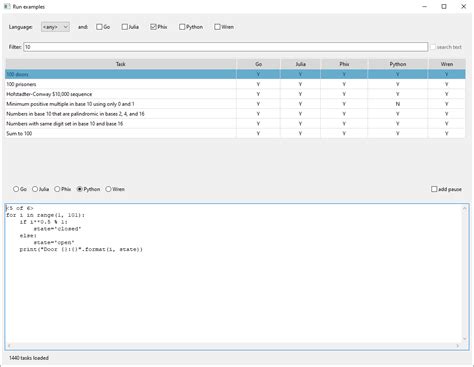Minimize the Run examples window
474x367 pixels.
click(x=424, y=6)
